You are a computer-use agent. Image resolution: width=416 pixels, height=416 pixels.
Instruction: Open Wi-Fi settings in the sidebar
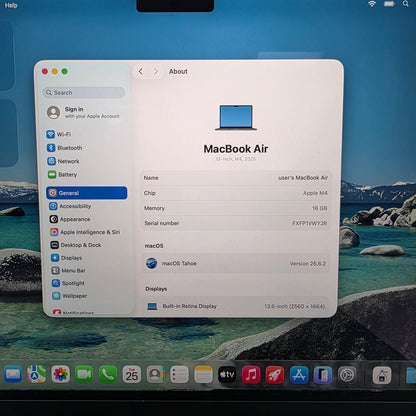[59, 134]
